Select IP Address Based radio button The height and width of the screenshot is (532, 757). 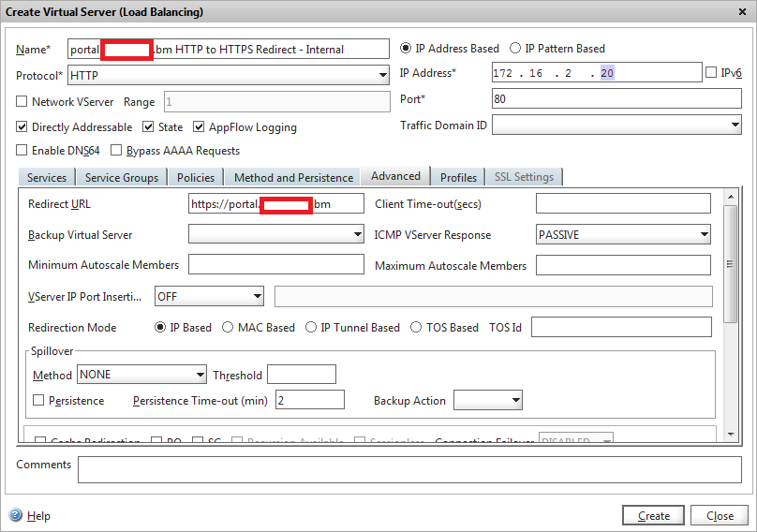coord(406,49)
